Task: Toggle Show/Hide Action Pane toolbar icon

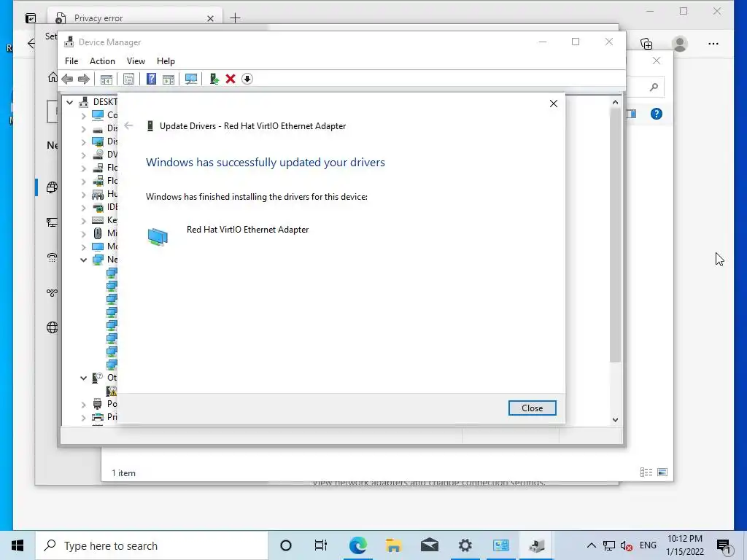Action: click(x=169, y=79)
